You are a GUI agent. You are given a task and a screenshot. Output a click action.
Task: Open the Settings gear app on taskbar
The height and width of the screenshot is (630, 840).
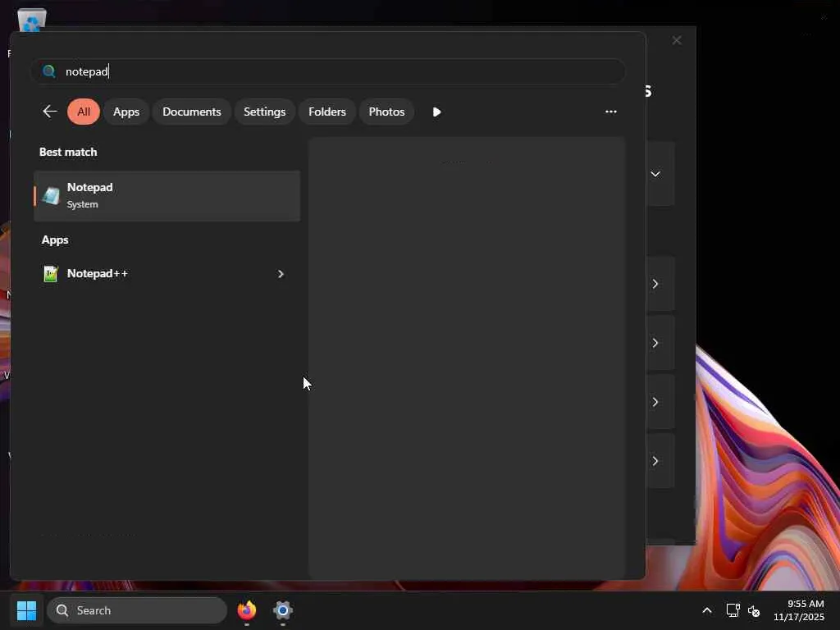point(283,610)
